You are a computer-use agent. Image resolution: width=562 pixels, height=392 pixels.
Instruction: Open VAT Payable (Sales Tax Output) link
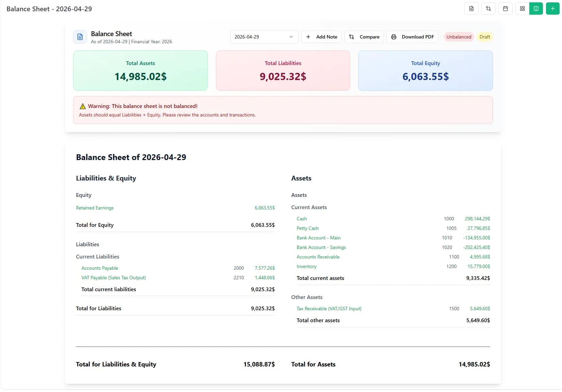tap(113, 278)
